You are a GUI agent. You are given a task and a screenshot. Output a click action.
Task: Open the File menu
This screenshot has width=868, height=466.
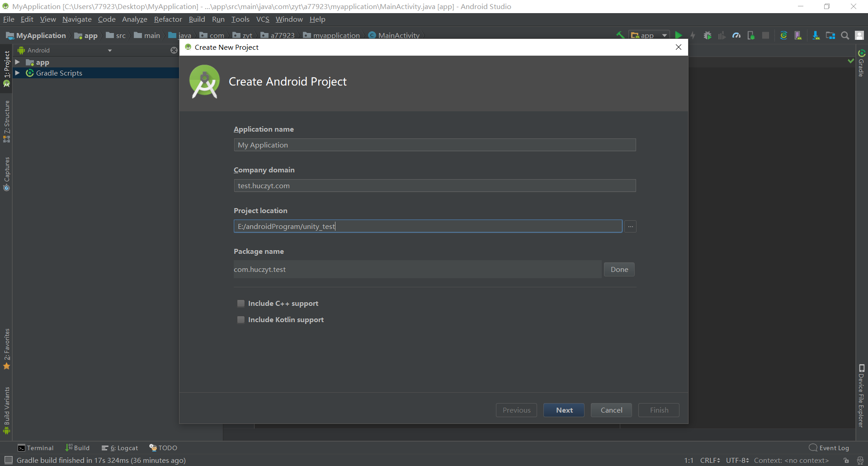[x=9, y=19]
